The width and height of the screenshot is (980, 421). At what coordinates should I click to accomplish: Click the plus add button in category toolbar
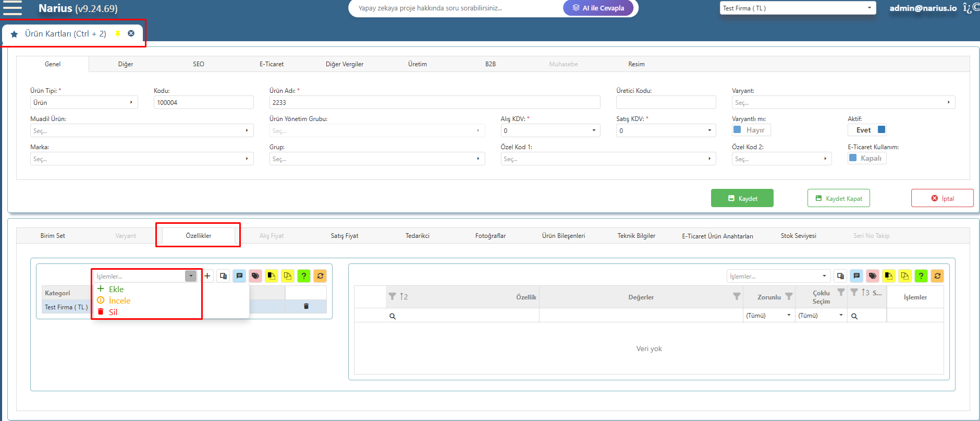207,276
